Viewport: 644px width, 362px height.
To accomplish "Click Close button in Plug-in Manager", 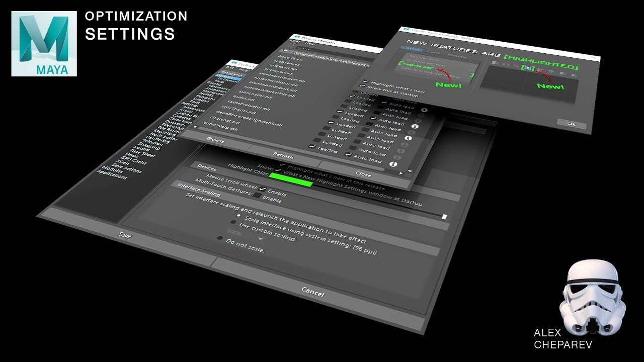I will click(x=363, y=175).
